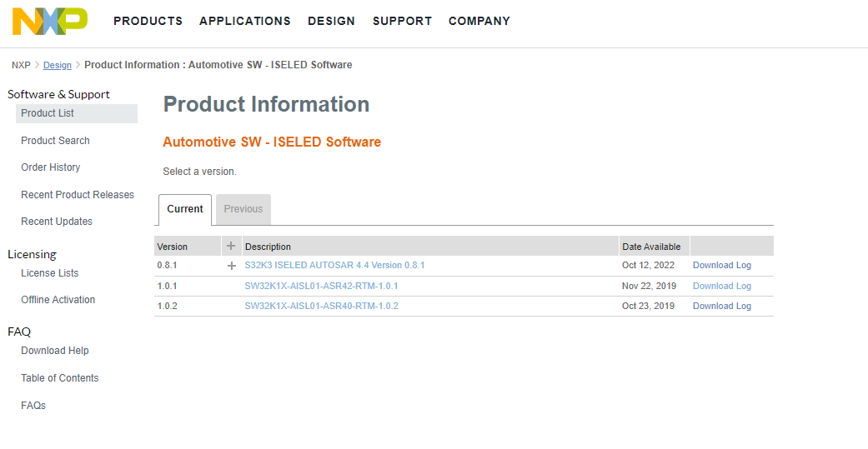Open SW32K1X-AISL01-ASR42-RTM-1.0.1 link

coord(321,286)
